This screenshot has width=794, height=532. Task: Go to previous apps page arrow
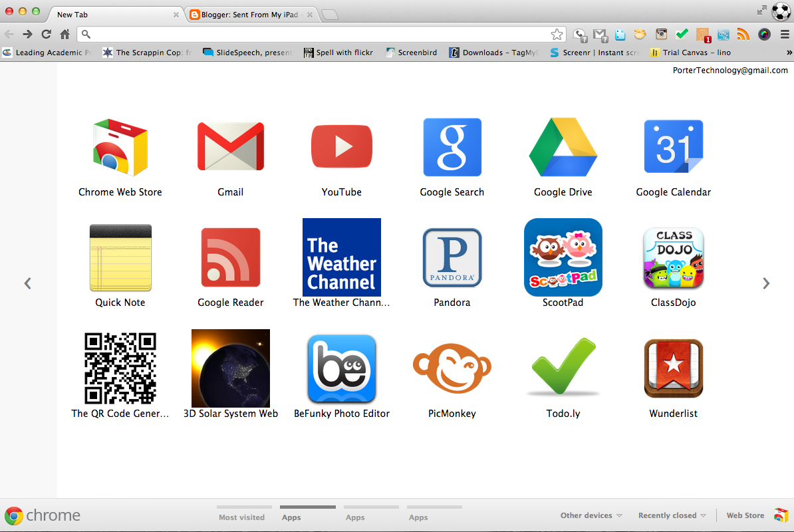click(x=28, y=283)
